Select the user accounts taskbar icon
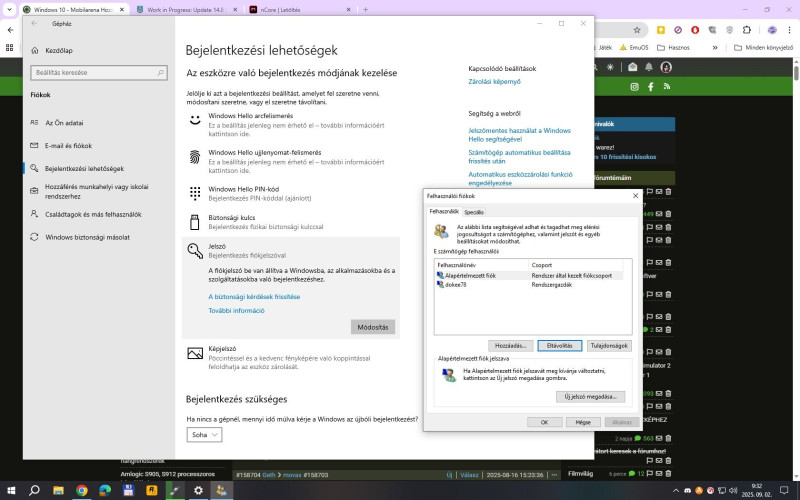Viewport: 800px width, 500px height. 221,490
